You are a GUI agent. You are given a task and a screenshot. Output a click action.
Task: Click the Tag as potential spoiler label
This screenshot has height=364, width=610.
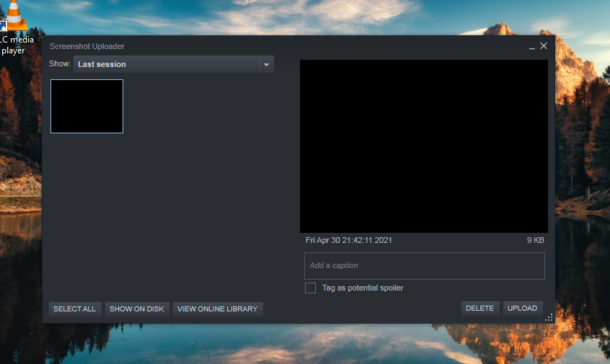[363, 288]
